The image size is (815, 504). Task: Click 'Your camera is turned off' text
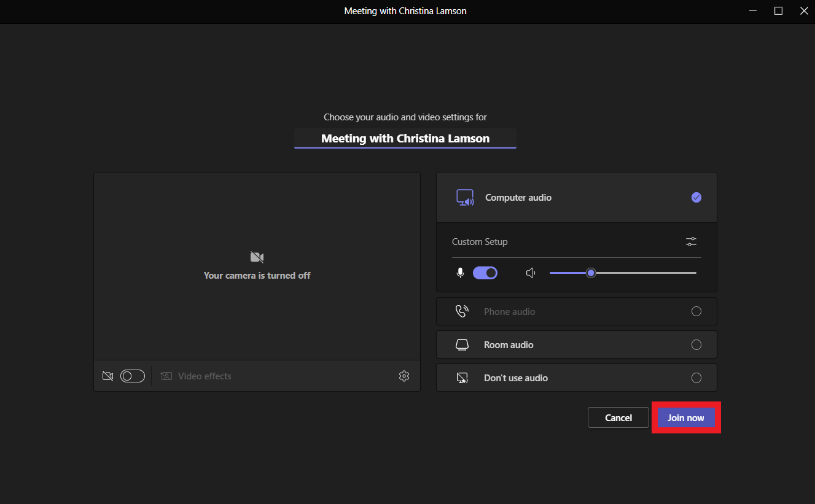coord(257,276)
